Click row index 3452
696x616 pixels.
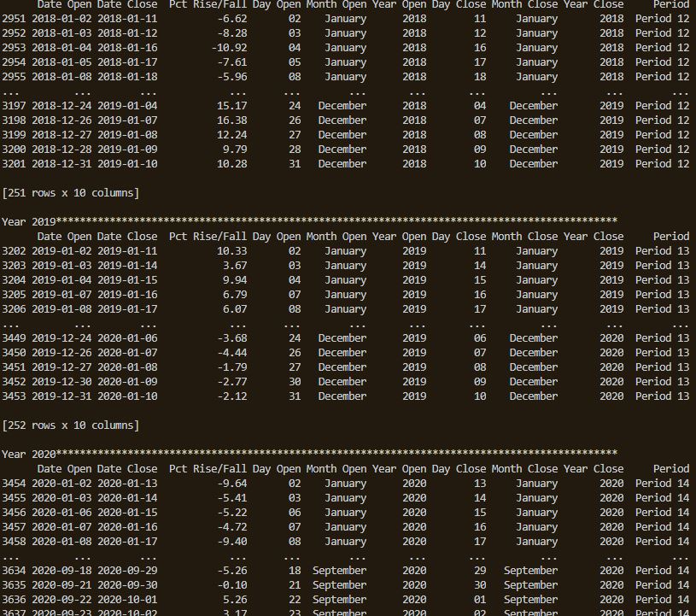tap(14, 382)
